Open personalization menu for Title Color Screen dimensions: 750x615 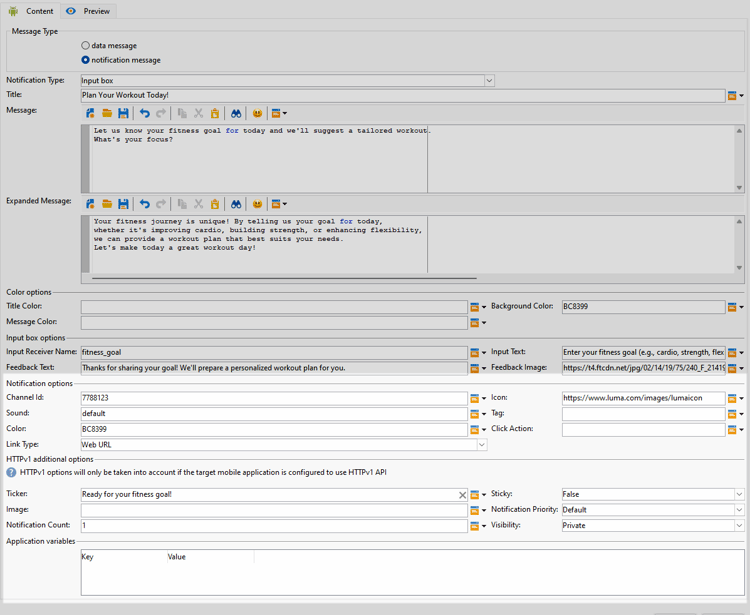[x=478, y=307]
